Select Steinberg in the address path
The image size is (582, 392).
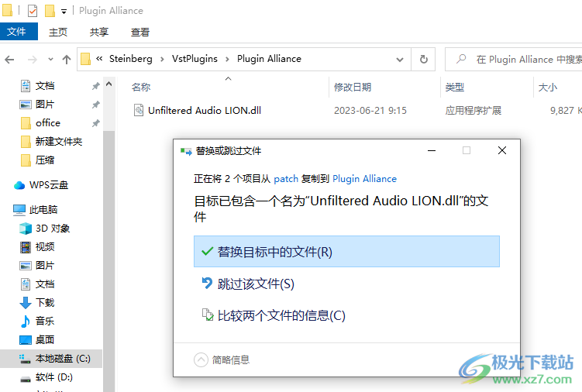(131, 59)
